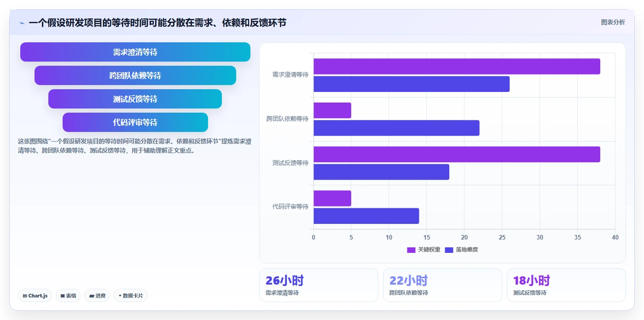Click the Chart.js tag chip
644x320 pixels.
pyautogui.click(x=35, y=296)
